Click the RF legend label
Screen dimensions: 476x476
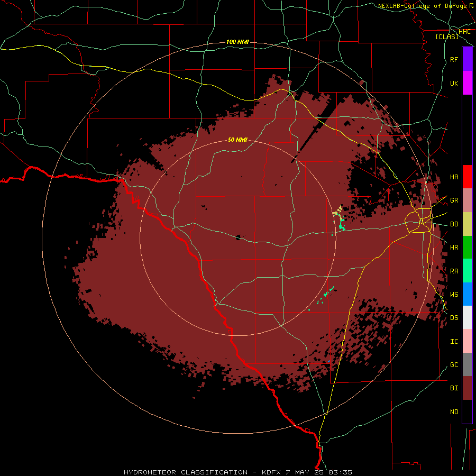[454, 59]
